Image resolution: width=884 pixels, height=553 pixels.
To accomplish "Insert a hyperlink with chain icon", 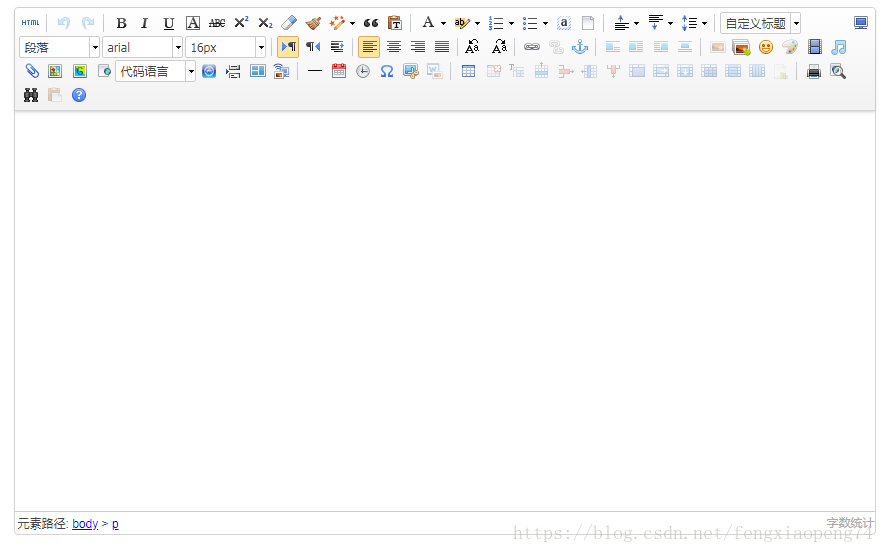I will [x=532, y=47].
